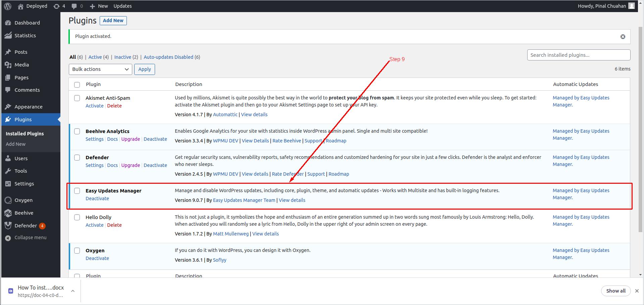
Task: Open Settings in the sidebar
Action: point(24,183)
